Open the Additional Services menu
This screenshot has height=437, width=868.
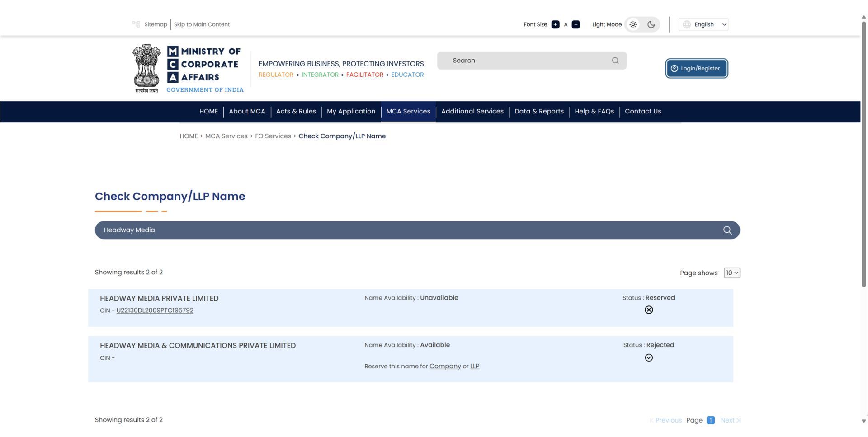[x=472, y=111]
